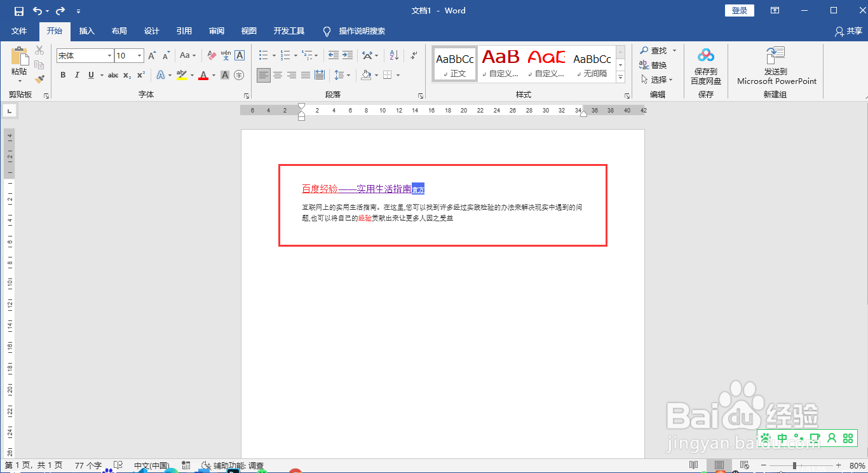Open the Font dialog launcher
Viewport: 868px width, 473px height.
246,96
